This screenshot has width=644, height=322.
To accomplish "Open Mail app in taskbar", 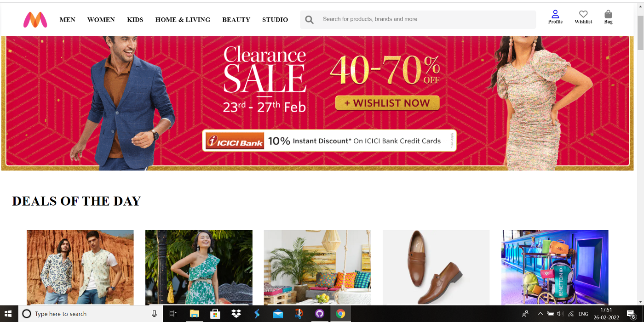I will (278, 314).
